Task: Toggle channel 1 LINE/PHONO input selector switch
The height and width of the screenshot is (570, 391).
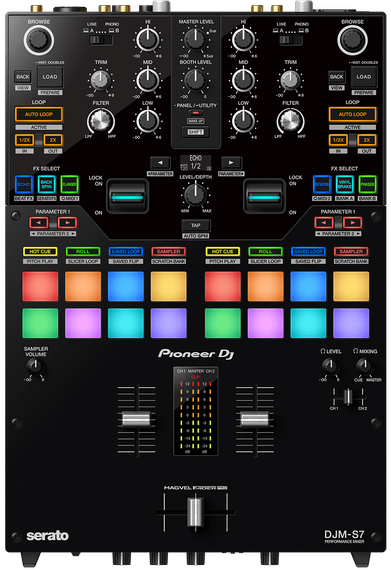Action: click(101, 40)
